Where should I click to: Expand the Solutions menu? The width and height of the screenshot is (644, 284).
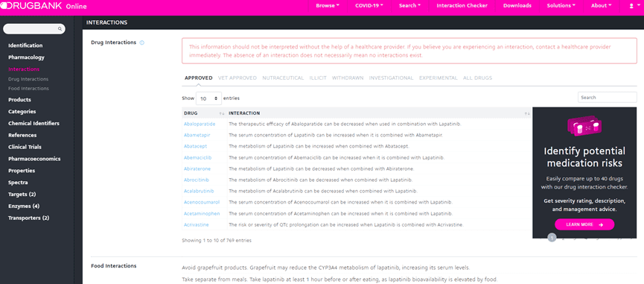coord(561,6)
